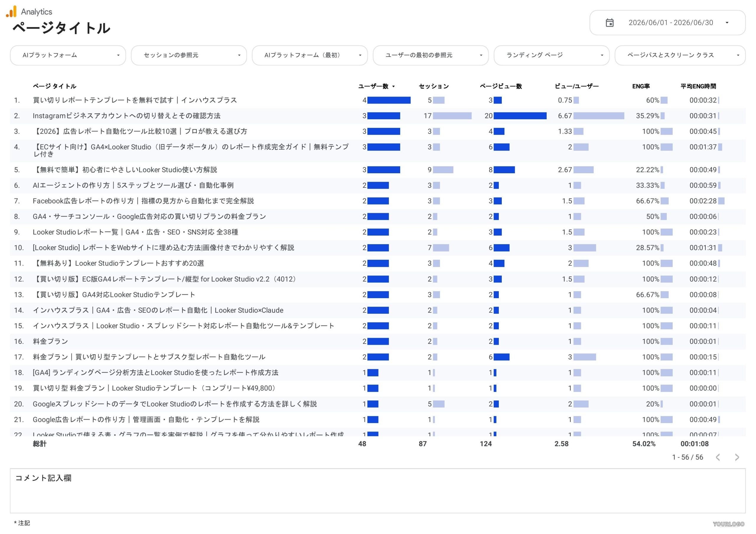Click total ENG rate 54.02%
Image resolution: width=756 pixels, height=534 pixels.
click(x=644, y=444)
